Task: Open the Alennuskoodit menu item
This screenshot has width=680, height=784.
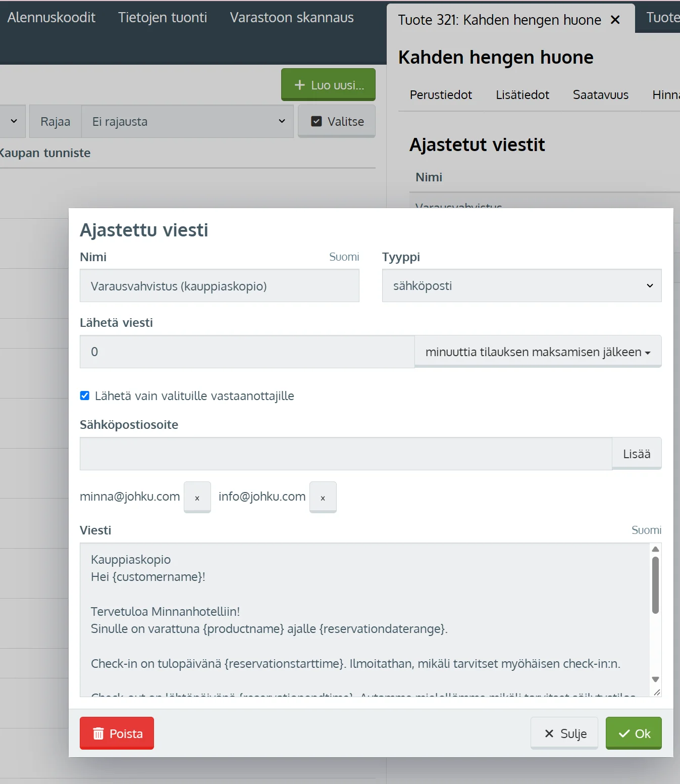Action: [x=51, y=17]
